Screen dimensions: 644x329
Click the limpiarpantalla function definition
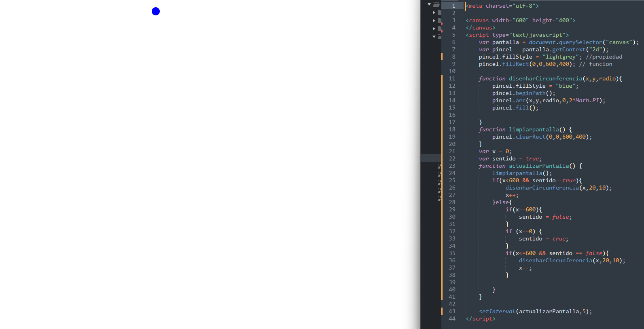tap(525, 130)
